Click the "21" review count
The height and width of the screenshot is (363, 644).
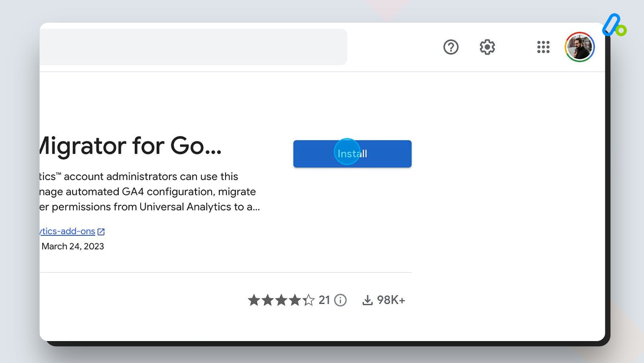click(x=324, y=300)
